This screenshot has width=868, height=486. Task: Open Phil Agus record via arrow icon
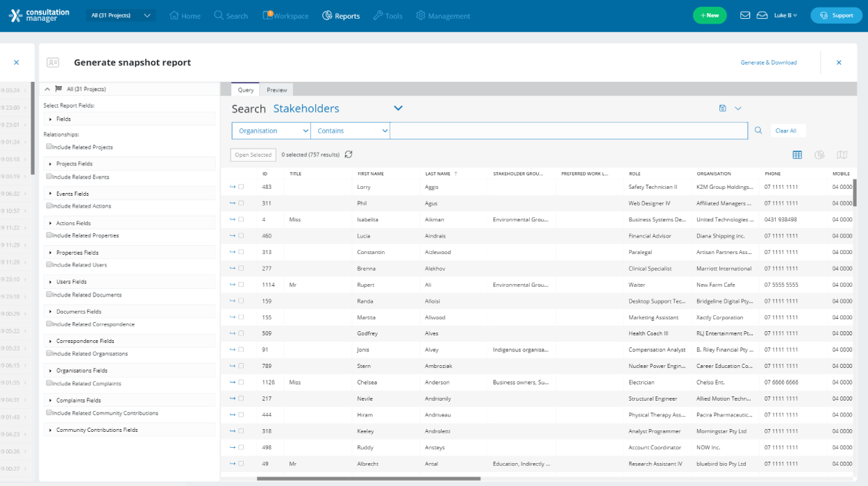(x=233, y=203)
